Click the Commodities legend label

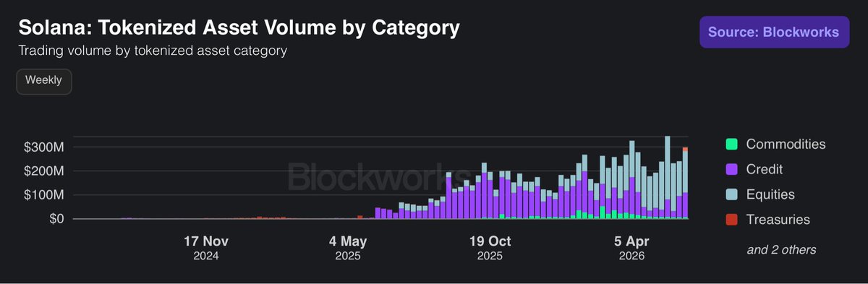pos(786,145)
